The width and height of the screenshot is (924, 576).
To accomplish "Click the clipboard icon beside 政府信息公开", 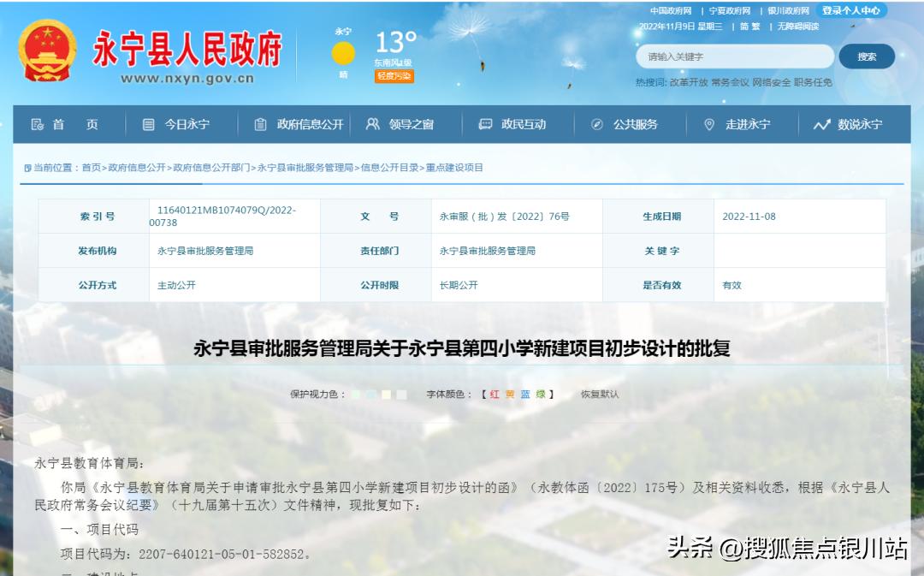I will tap(258, 124).
